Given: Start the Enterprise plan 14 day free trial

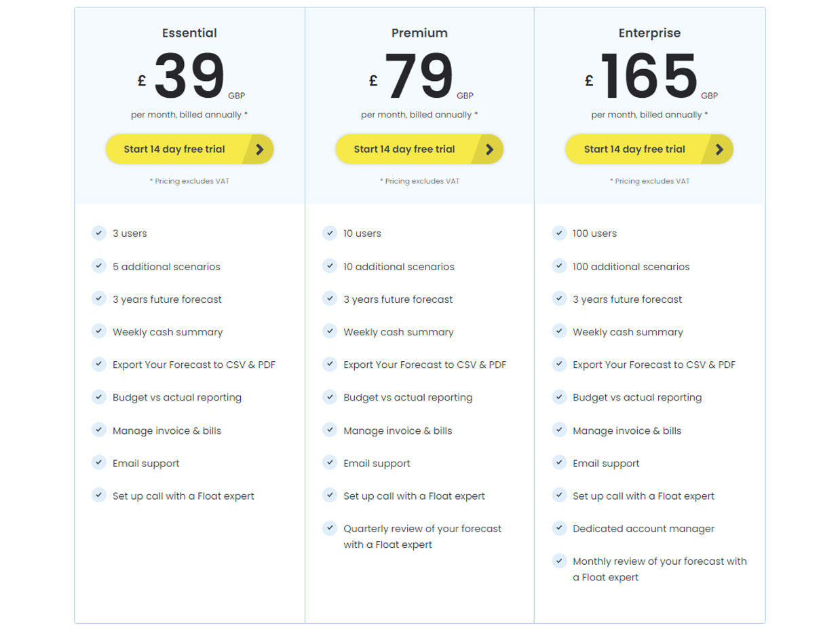Looking at the screenshot, I should click(649, 149).
